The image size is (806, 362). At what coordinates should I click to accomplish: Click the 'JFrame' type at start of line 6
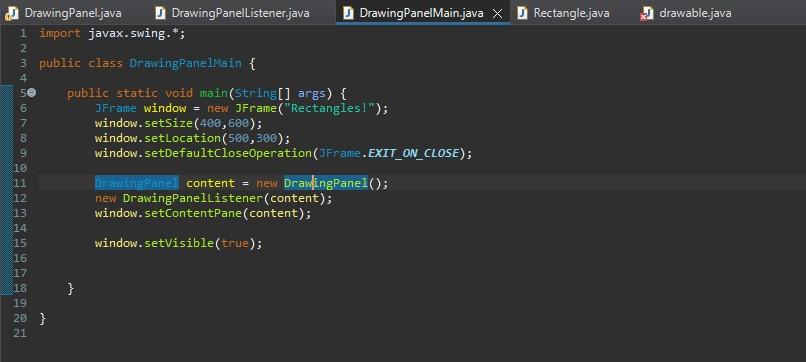(116, 108)
